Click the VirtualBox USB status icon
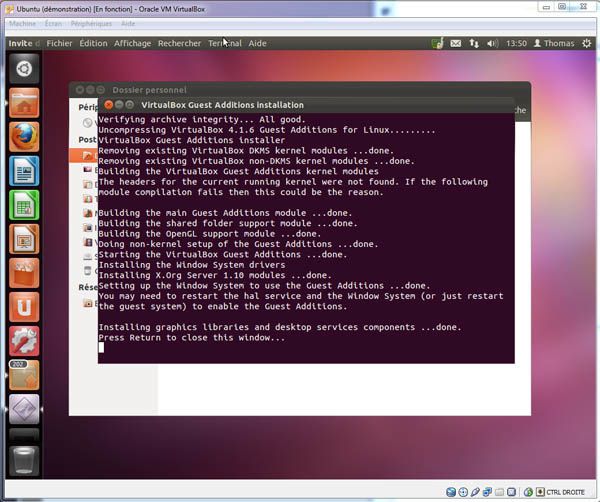The width and height of the screenshot is (600, 502). click(x=475, y=492)
